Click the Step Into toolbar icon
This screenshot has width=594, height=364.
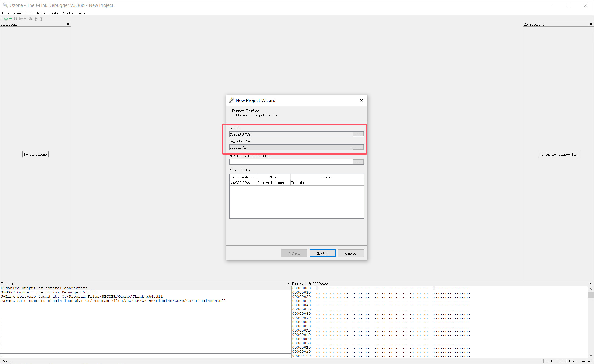36,19
